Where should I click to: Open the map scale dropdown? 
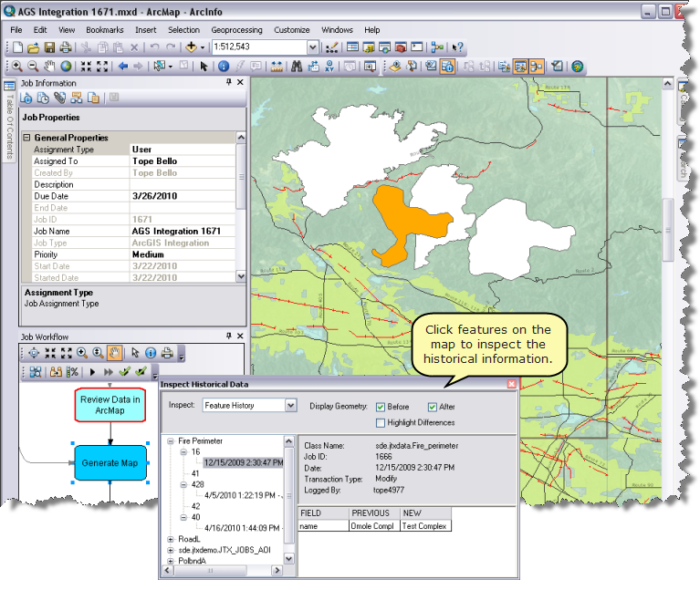pos(313,47)
